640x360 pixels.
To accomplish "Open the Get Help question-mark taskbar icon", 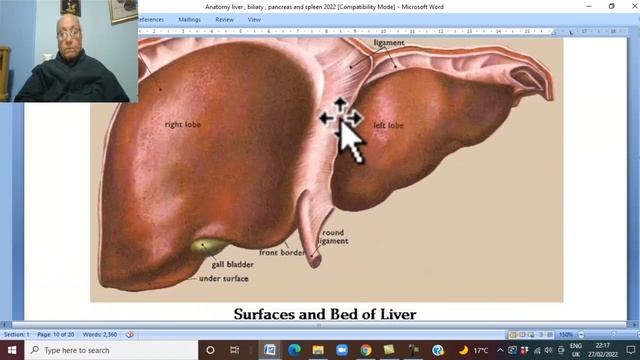I will pos(438,350).
